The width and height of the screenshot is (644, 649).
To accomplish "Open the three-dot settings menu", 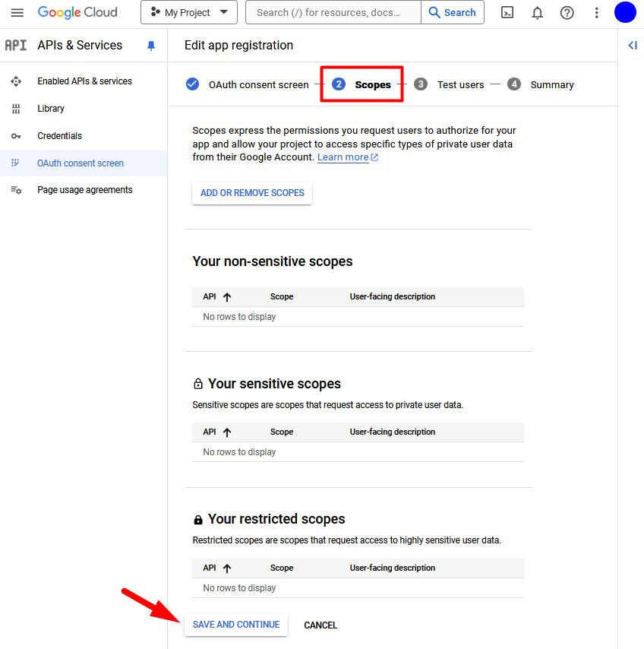I will [596, 13].
